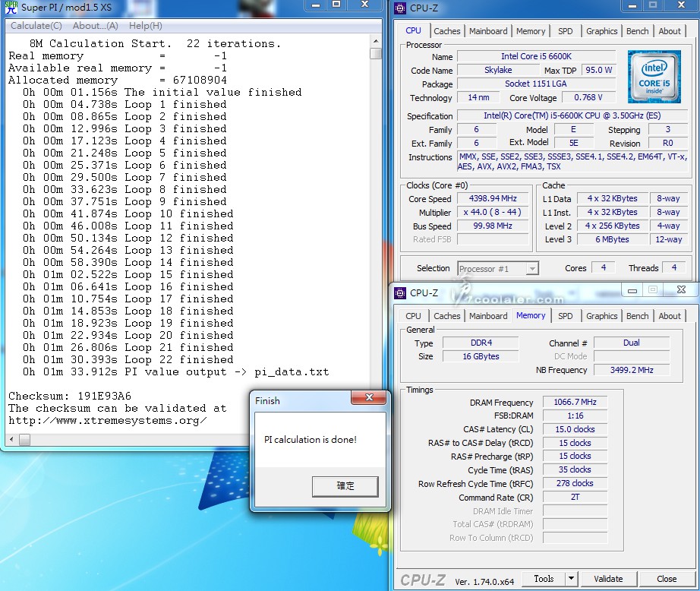The height and width of the screenshot is (591, 700).
Task: Click the upper CPU-Z window title icon
Action: pos(400,8)
